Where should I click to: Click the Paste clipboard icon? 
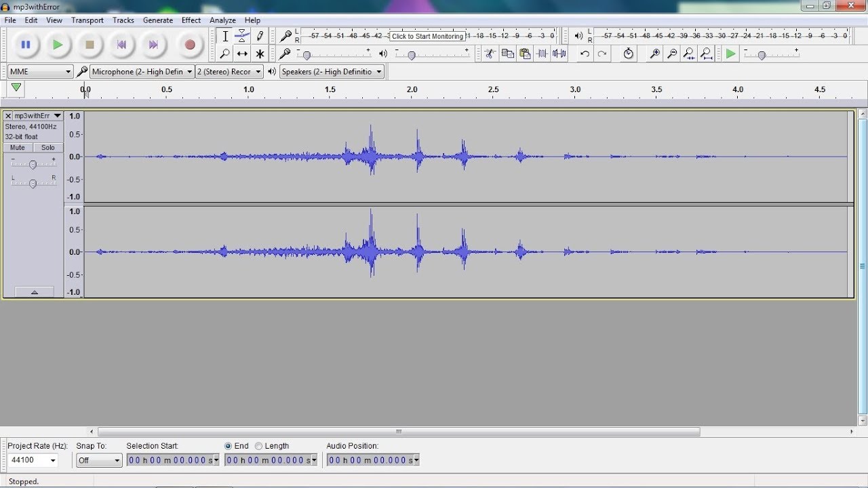[x=525, y=54]
